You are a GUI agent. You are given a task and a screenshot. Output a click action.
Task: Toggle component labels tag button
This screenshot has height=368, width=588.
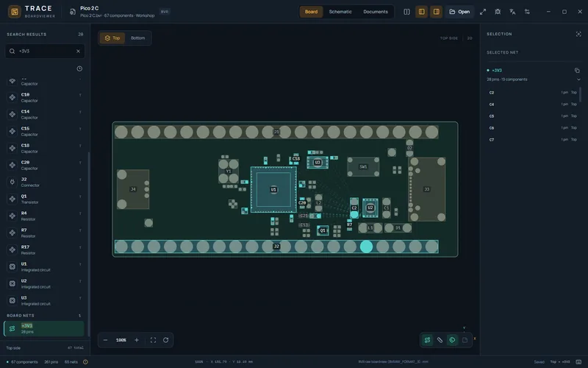coord(452,340)
